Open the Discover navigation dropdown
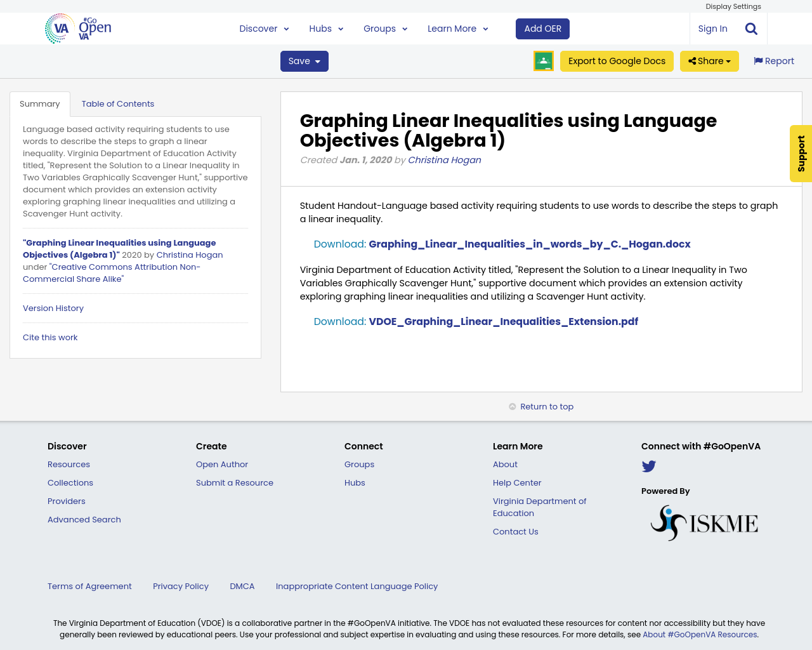The image size is (812, 650). click(263, 28)
